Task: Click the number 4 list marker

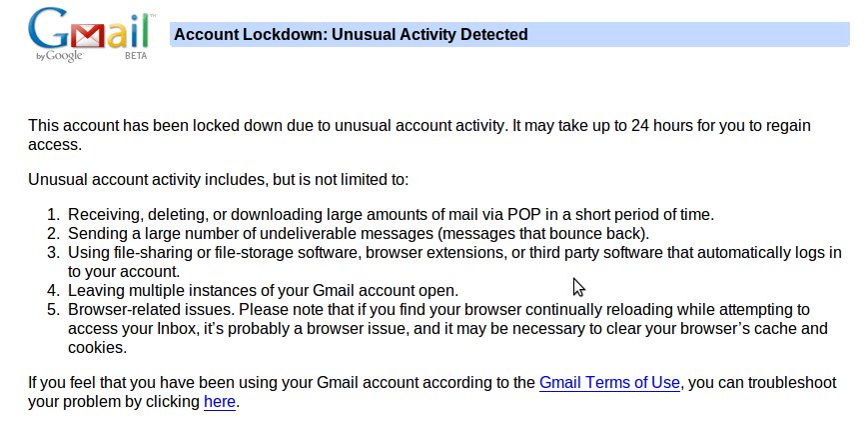Action: click(x=53, y=291)
